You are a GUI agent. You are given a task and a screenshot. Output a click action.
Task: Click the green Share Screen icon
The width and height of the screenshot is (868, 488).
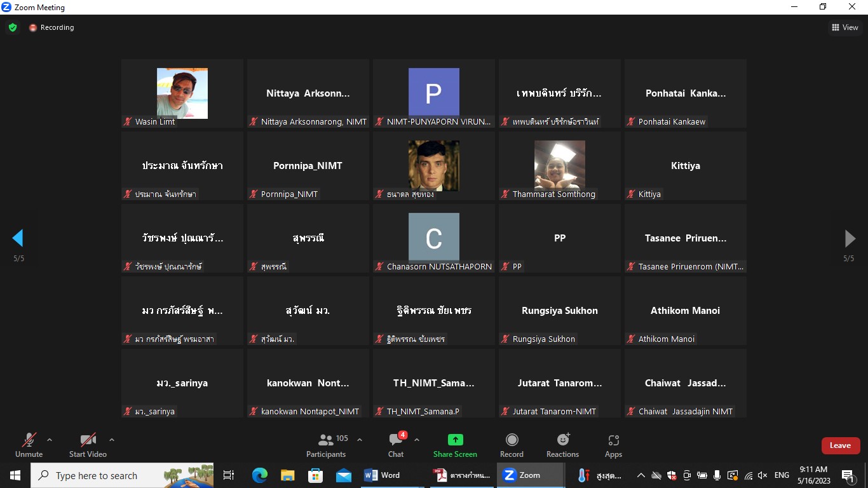click(x=455, y=440)
